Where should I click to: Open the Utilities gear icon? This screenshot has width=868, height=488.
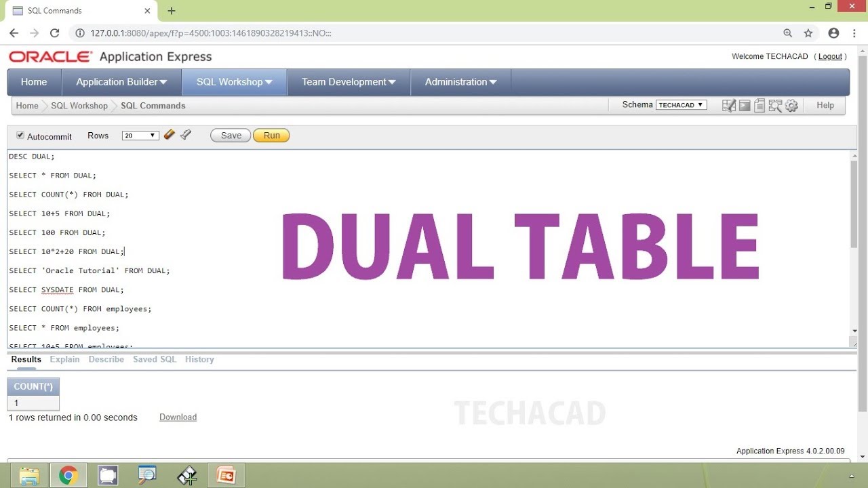[791, 105]
